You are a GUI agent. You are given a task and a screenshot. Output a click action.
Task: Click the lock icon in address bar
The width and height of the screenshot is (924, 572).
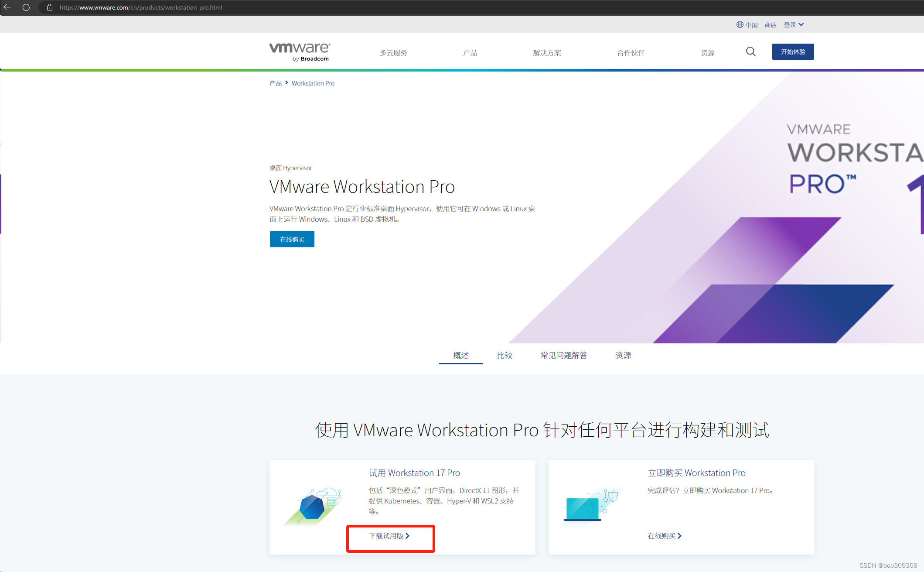click(50, 7)
